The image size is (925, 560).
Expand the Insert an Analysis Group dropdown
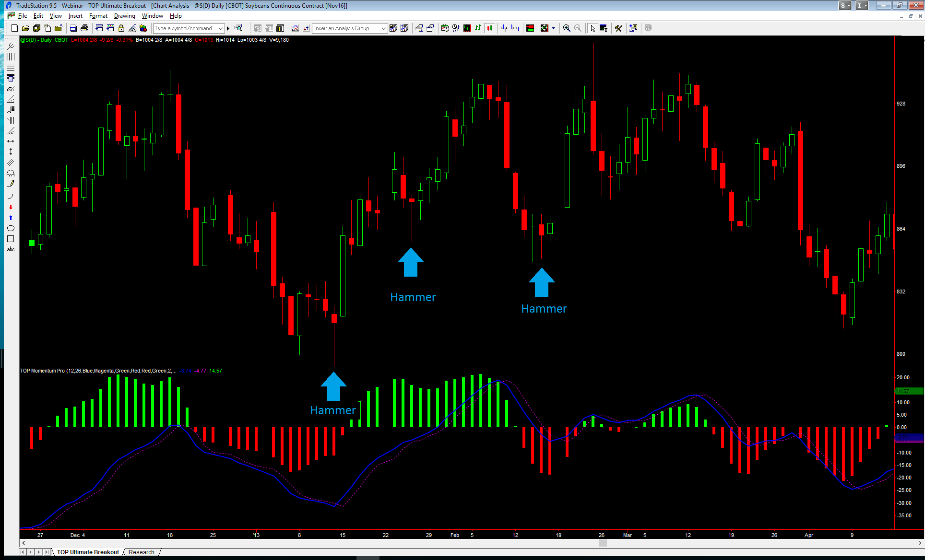coord(383,28)
